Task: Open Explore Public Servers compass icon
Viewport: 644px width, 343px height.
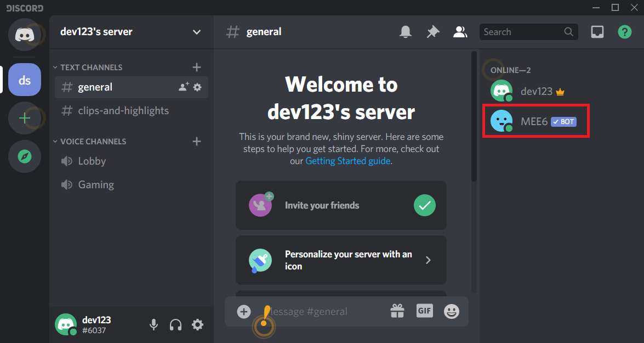Action: click(x=25, y=156)
